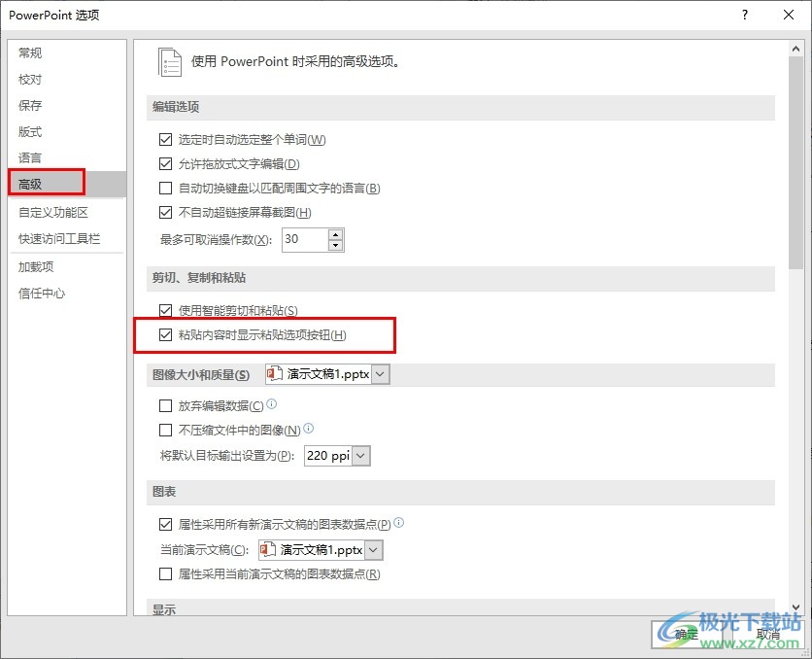Decrease undo count with down spinner arrow
The image size is (812, 659).
[336, 246]
